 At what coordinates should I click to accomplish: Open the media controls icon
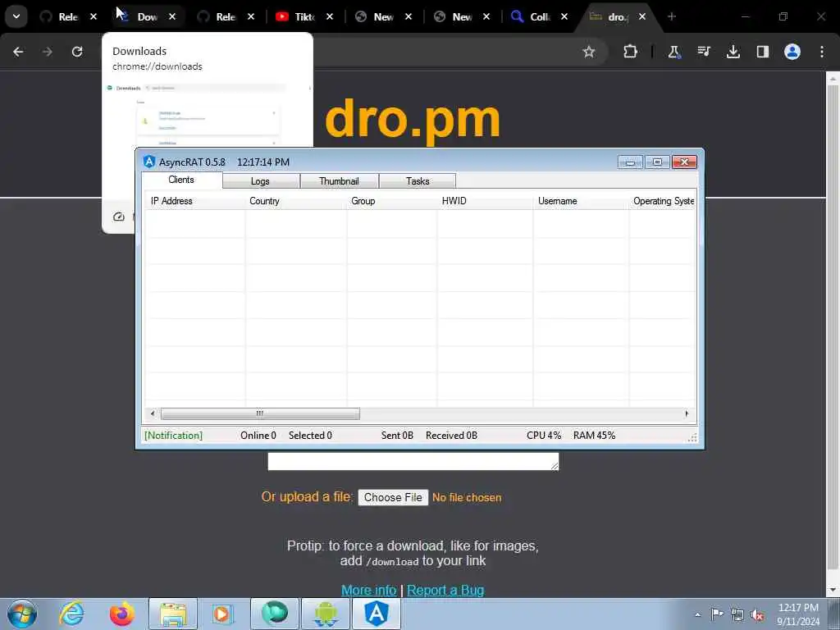[x=703, y=52]
